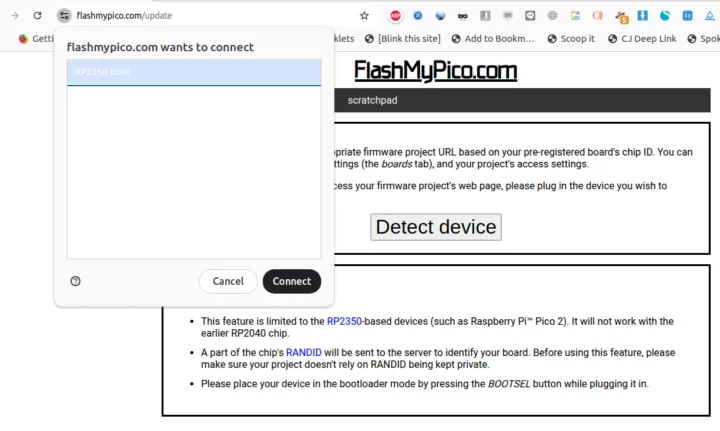Open the red ABP adblock extension
The width and height of the screenshot is (720, 431).
pyautogui.click(x=395, y=16)
